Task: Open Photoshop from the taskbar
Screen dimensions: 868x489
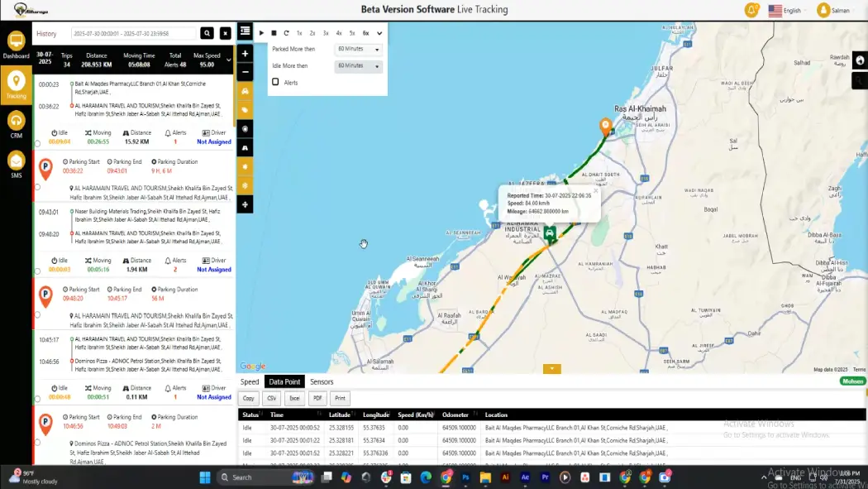Action: click(x=465, y=477)
